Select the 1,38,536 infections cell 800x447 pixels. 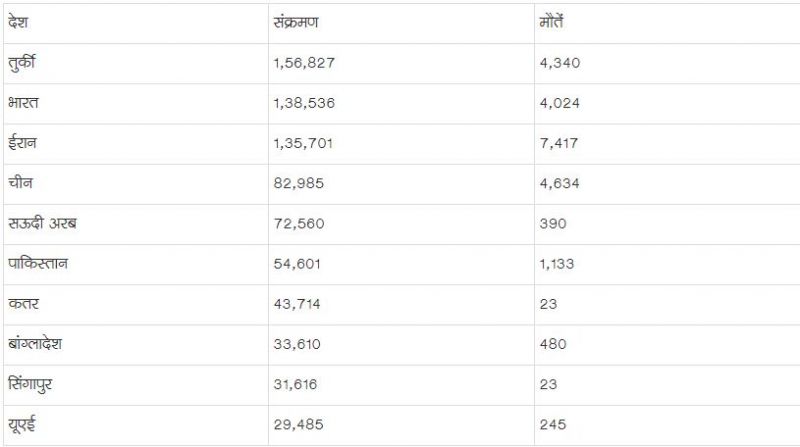(303, 102)
